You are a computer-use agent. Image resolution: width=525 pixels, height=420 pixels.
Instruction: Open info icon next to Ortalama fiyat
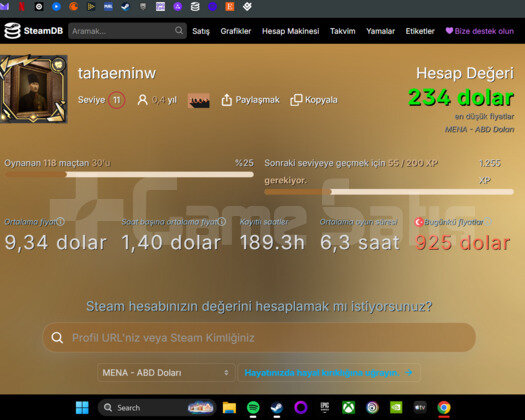click(x=60, y=221)
